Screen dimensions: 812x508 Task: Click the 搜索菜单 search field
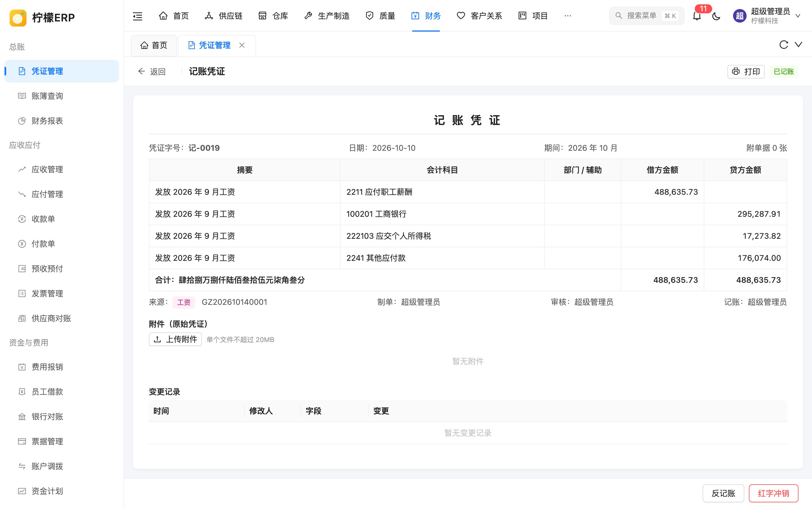pyautogui.click(x=646, y=16)
